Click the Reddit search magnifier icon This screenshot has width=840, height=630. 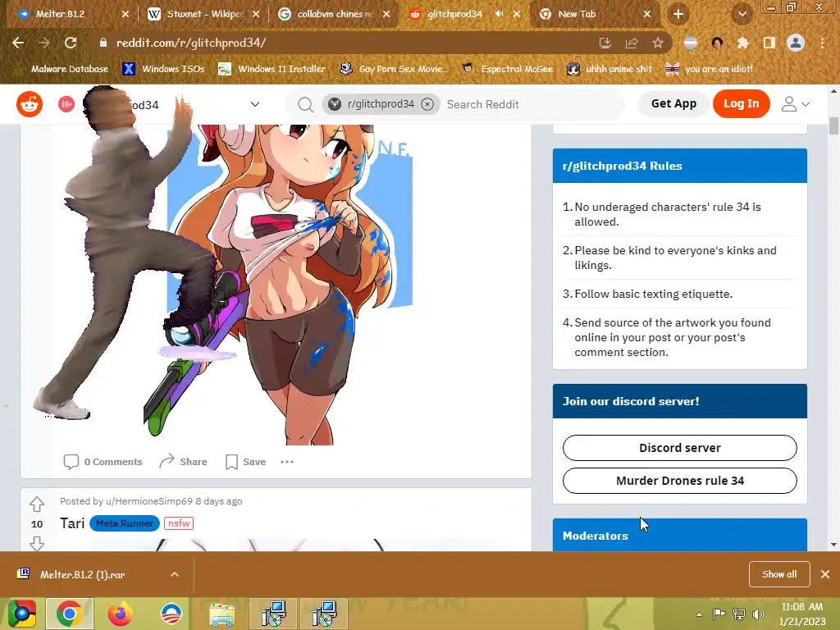click(x=305, y=104)
